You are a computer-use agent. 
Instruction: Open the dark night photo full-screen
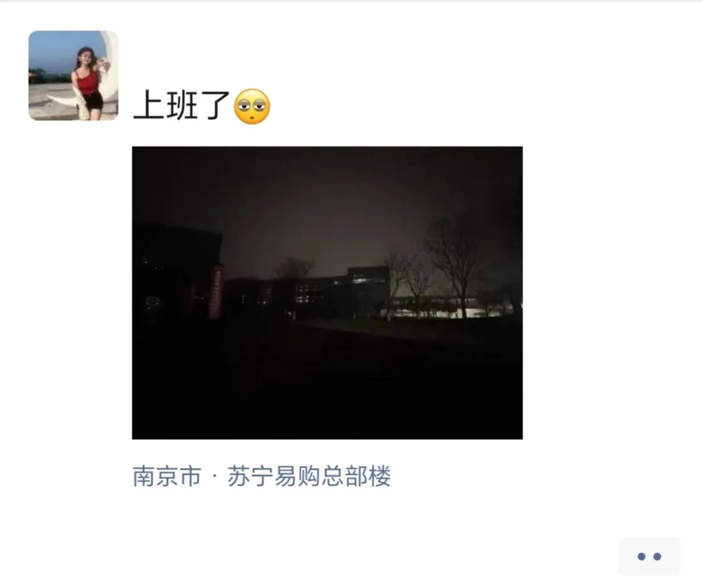click(327, 292)
